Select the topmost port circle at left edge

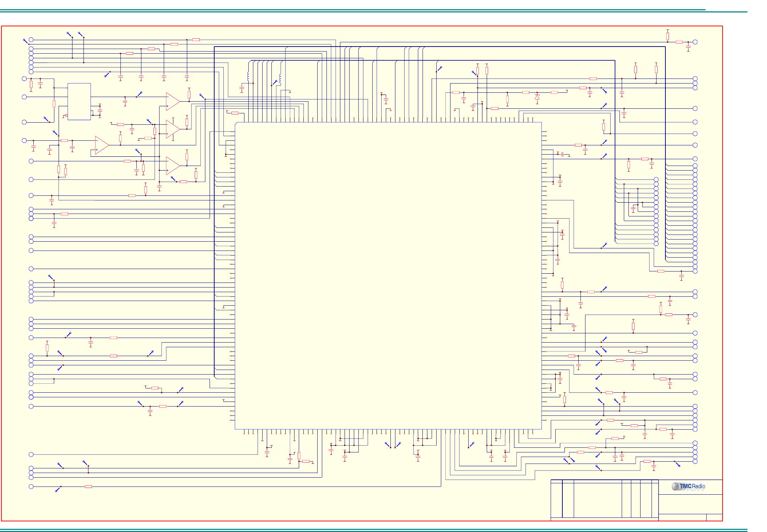point(31,40)
